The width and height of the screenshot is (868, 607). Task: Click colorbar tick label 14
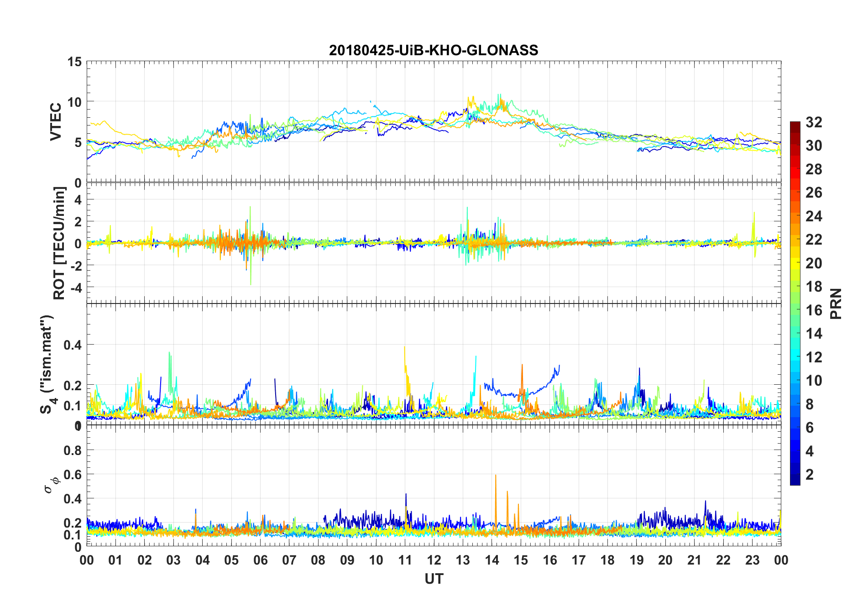click(814, 334)
